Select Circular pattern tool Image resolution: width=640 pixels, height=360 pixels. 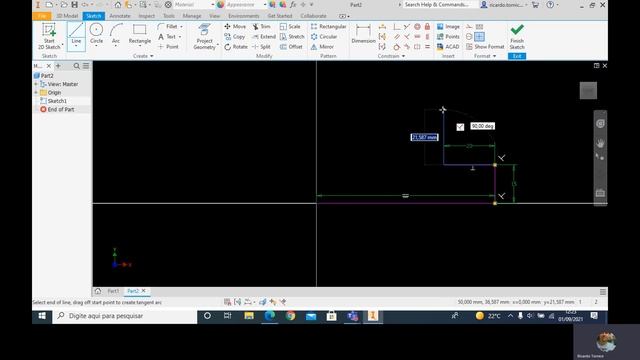point(324,37)
